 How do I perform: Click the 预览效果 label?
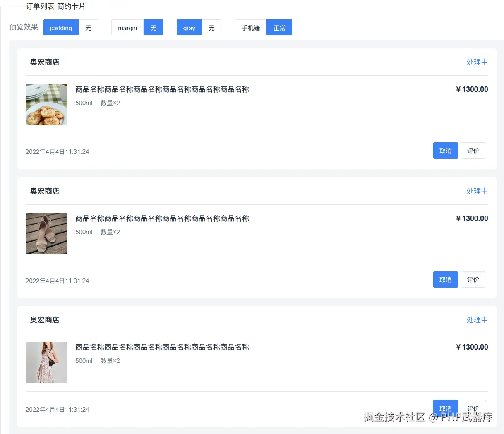coord(24,27)
